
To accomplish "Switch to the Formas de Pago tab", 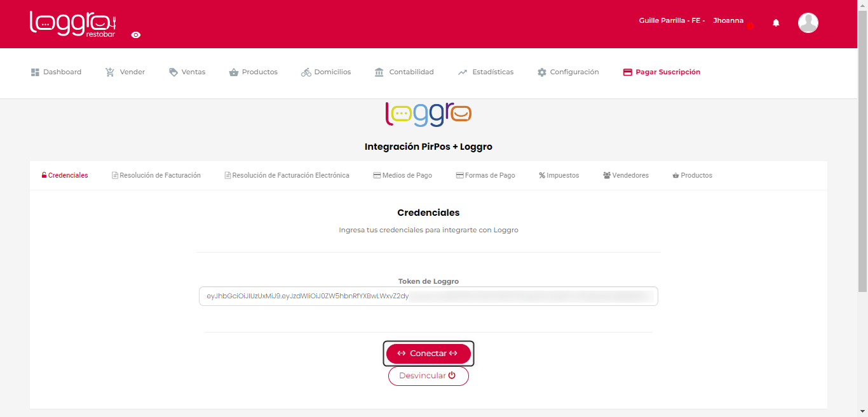I will click(x=485, y=175).
